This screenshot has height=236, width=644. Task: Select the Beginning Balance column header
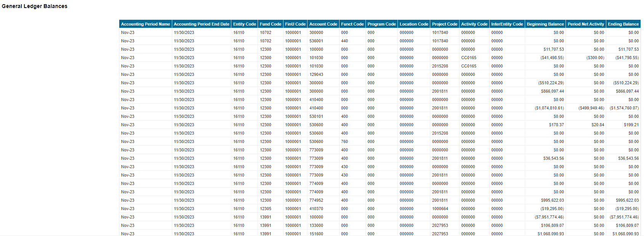coord(545,24)
